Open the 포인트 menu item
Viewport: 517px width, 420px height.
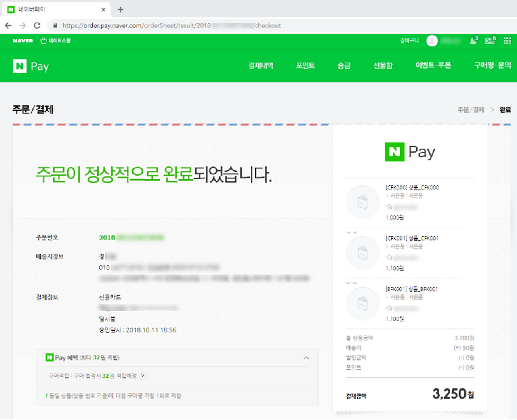(306, 66)
